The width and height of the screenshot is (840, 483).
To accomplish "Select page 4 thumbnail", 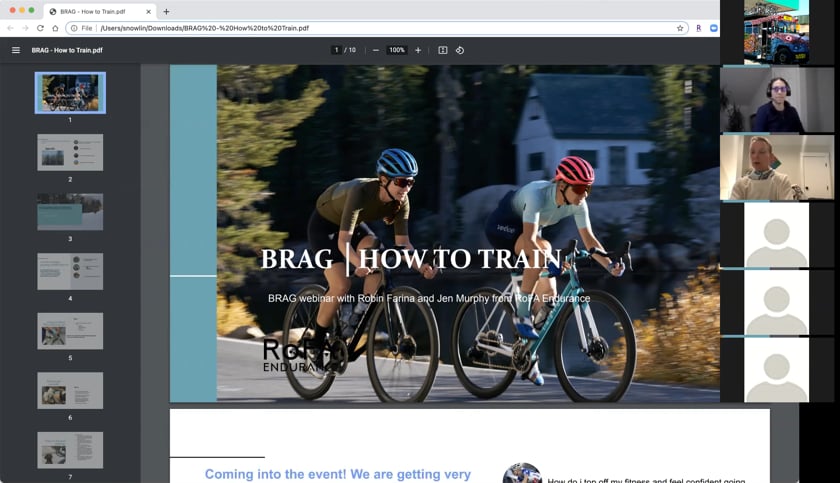I will pyautogui.click(x=70, y=271).
